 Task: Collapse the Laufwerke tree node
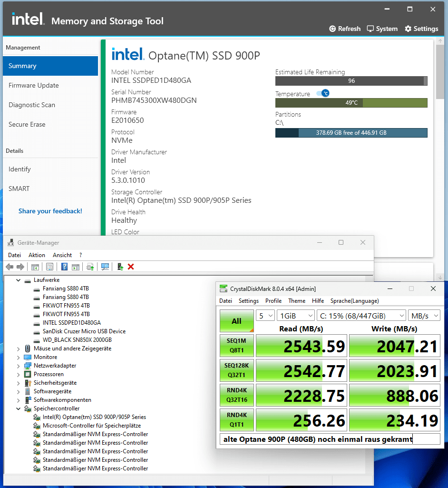click(x=19, y=280)
